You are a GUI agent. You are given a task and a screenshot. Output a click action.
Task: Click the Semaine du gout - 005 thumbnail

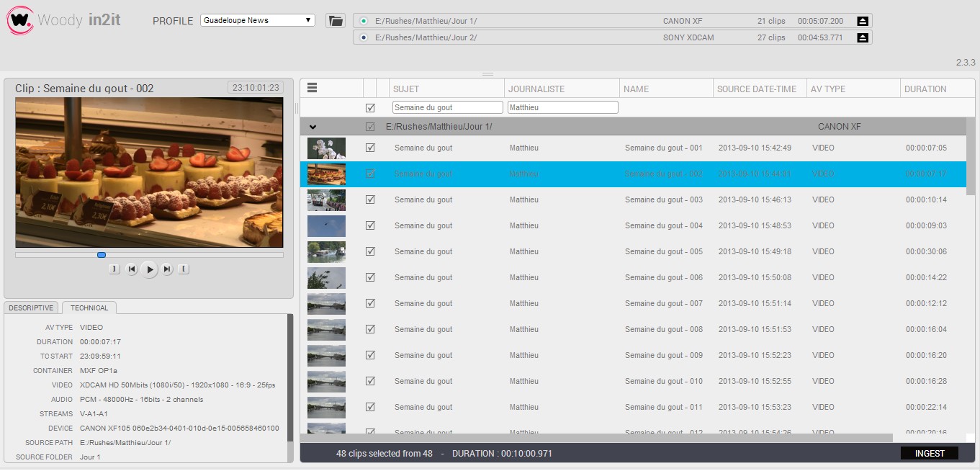tap(326, 251)
